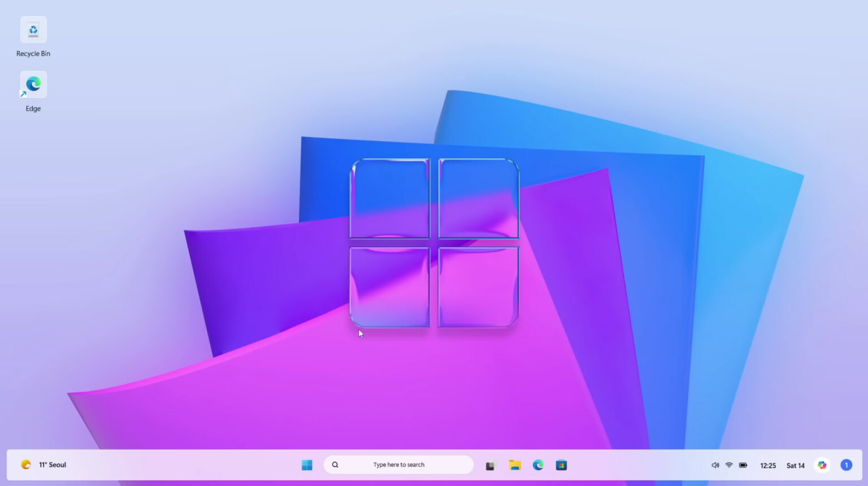Open Task View from the taskbar

(x=489, y=465)
